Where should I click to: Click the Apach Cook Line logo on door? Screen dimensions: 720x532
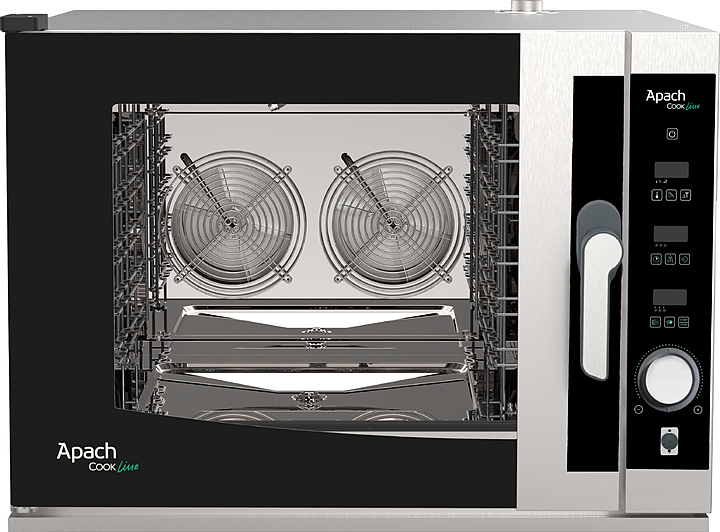click(x=95, y=457)
